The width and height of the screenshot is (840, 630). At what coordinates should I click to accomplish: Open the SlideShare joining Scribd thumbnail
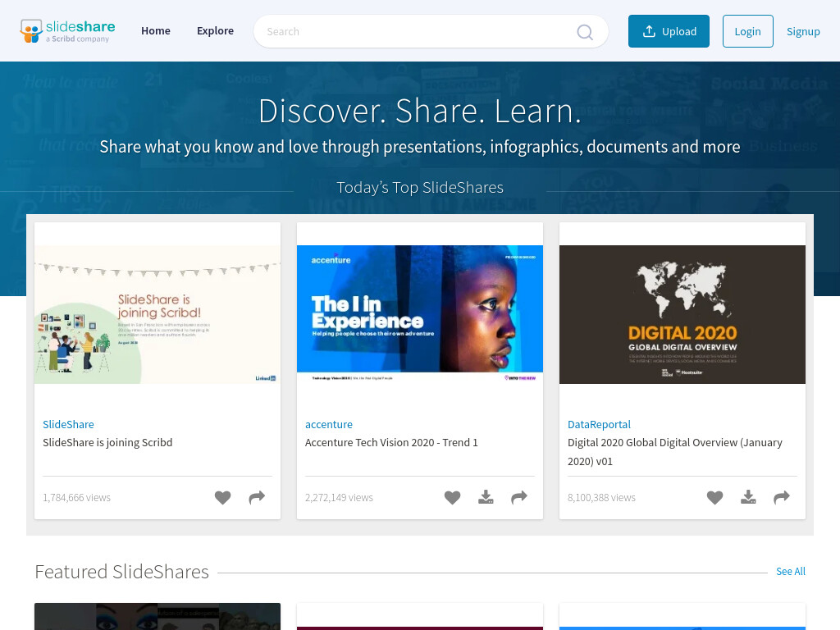(157, 314)
